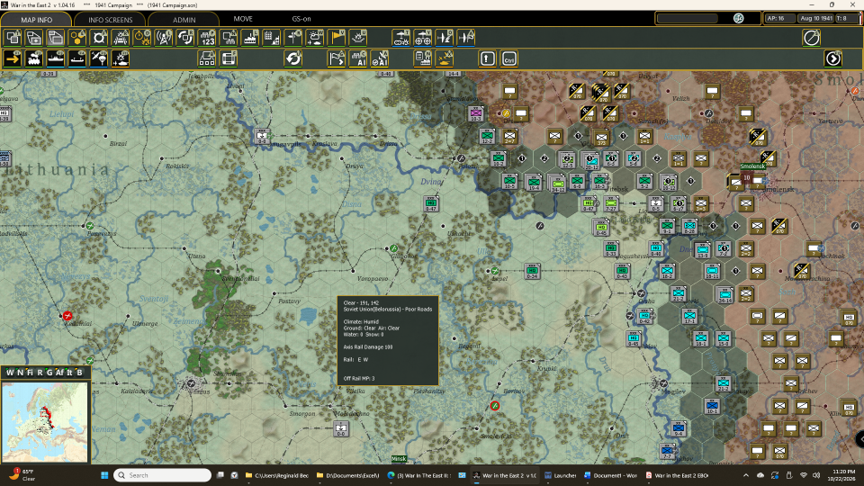
Task: Click the orange tank with burst icon
Action: click(x=444, y=58)
